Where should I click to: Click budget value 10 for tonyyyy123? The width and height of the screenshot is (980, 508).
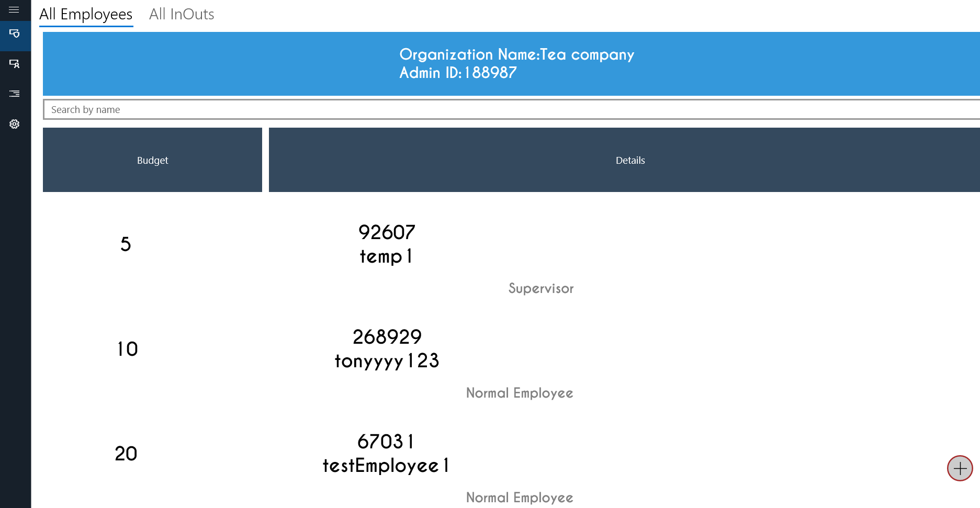tap(127, 349)
